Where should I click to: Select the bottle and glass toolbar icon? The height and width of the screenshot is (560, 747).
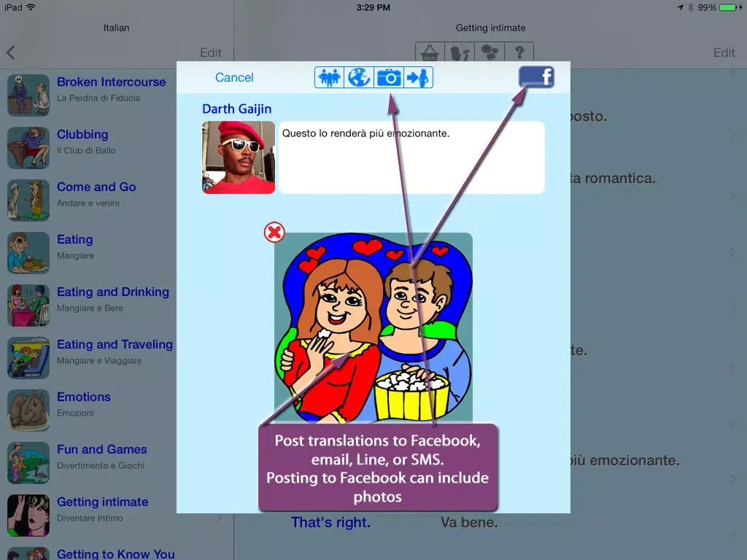(x=460, y=52)
